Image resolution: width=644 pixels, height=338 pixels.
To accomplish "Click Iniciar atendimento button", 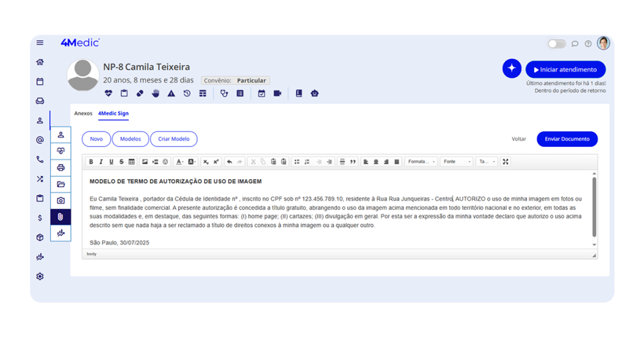I will click(565, 70).
